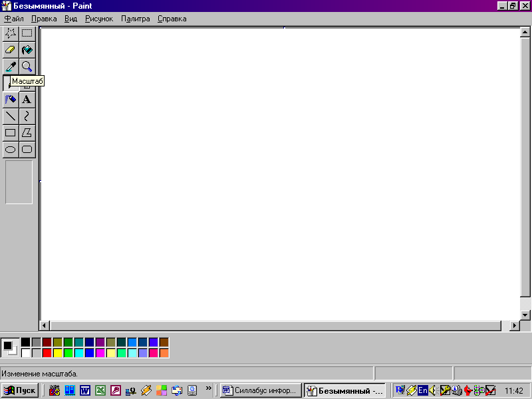
Task: Open the Справка menu
Action: [172, 19]
